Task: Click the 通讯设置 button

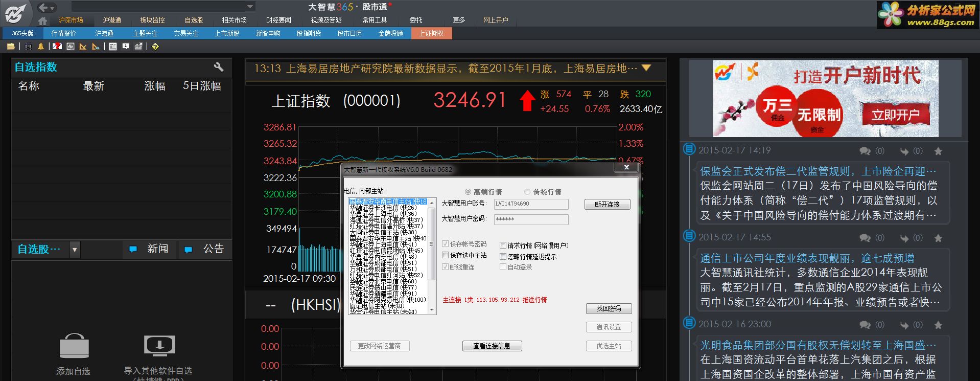Action: [x=609, y=327]
